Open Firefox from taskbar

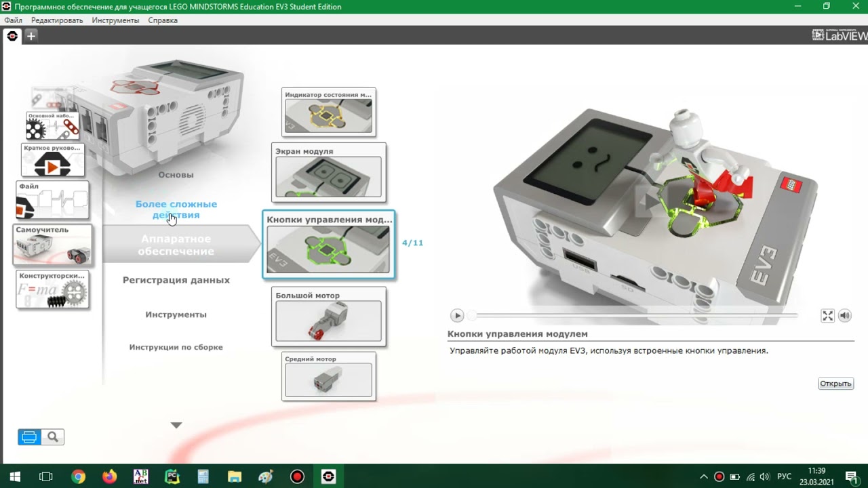(x=109, y=476)
